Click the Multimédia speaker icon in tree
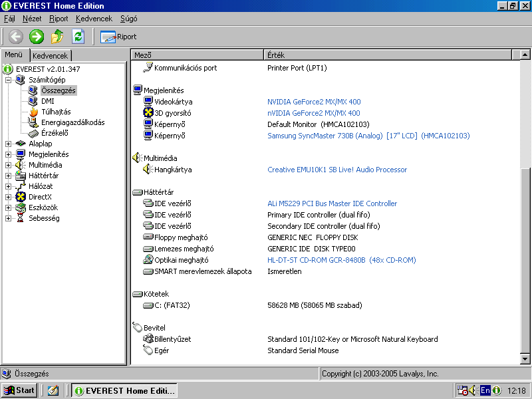 click(20, 165)
